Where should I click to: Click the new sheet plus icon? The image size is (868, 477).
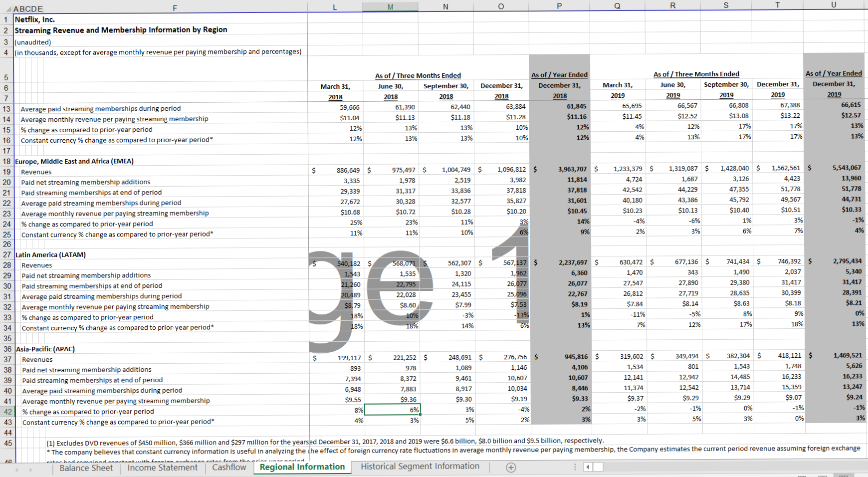pos(510,467)
